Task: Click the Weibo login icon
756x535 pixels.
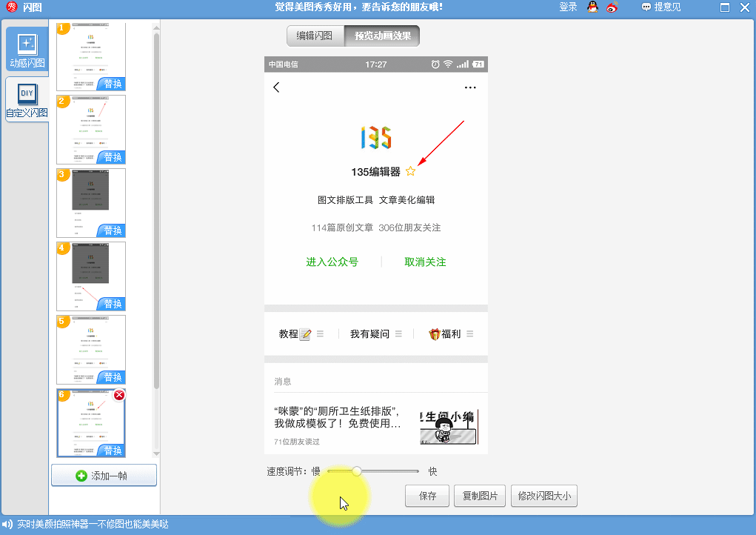Action: point(612,7)
